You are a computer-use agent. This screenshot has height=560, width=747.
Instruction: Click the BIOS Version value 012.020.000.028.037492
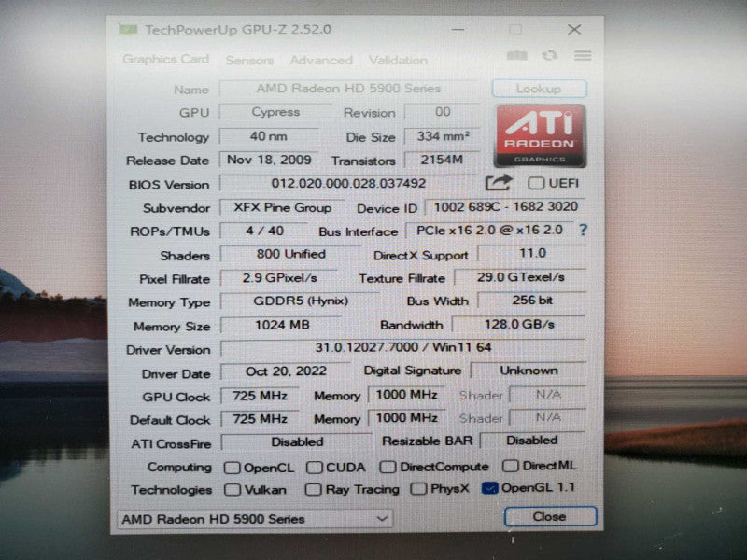click(348, 183)
